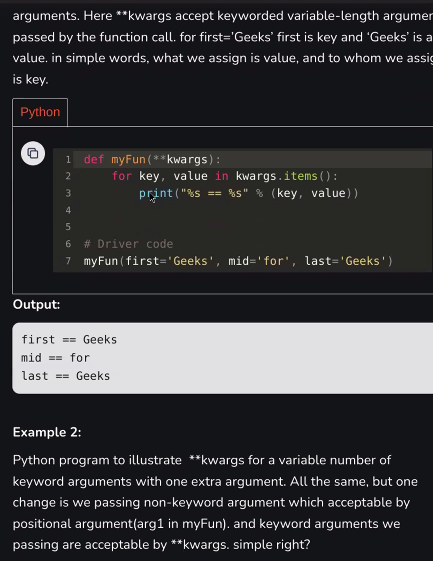Copy the code with the clipboard icon

[33, 153]
